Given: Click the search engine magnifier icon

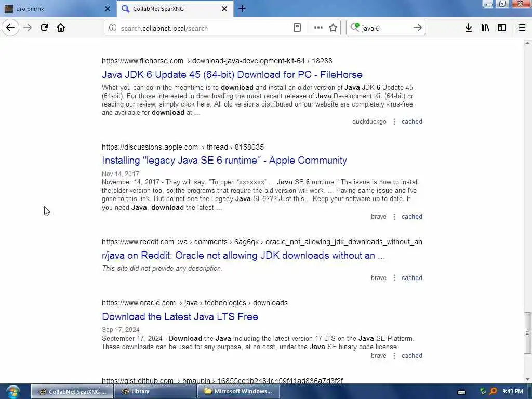Looking at the screenshot, I should point(354,28).
